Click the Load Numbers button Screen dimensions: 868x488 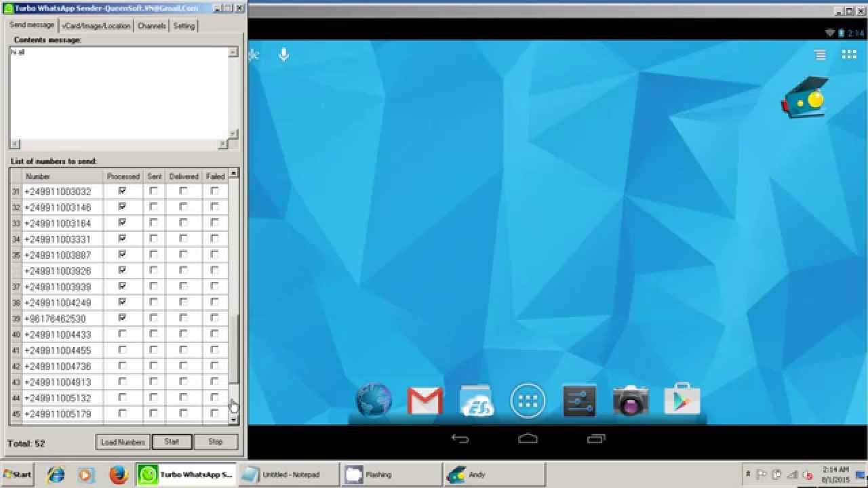coord(123,442)
